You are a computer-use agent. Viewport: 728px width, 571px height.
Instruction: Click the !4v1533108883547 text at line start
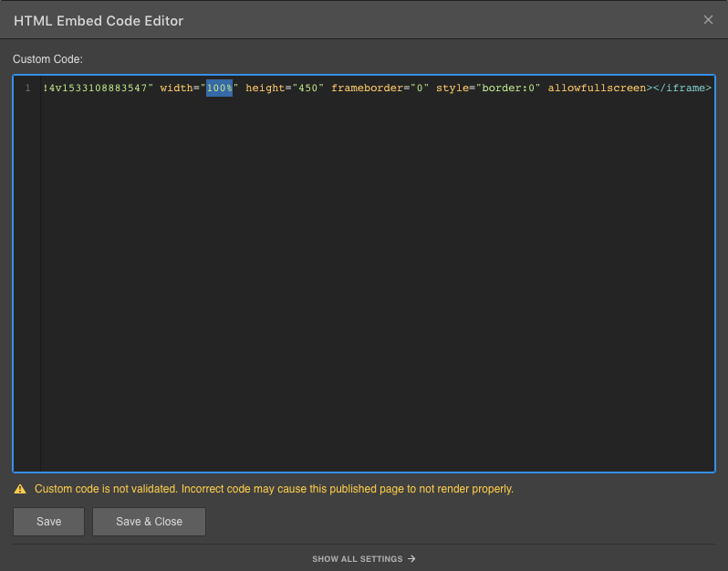(96, 88)
